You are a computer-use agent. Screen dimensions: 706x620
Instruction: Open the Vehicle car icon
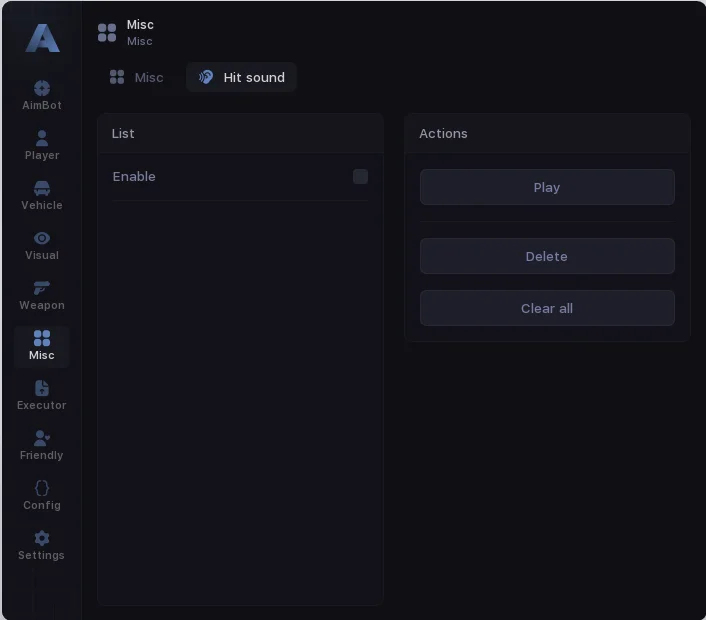coord(42,188)
